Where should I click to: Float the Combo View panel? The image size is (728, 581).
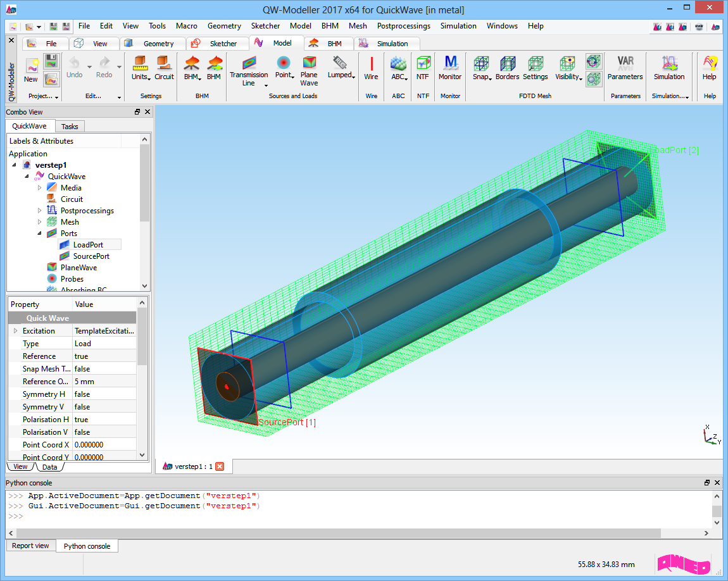coord(137,112)
